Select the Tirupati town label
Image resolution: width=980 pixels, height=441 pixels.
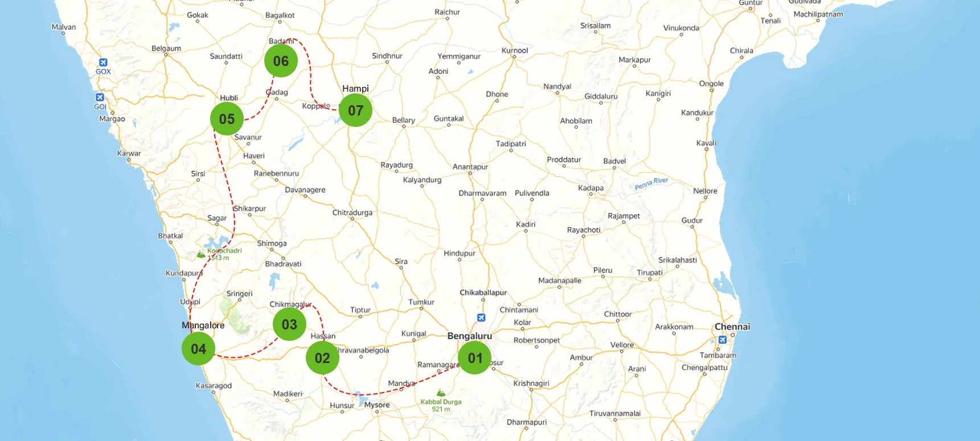pos(650,273)
